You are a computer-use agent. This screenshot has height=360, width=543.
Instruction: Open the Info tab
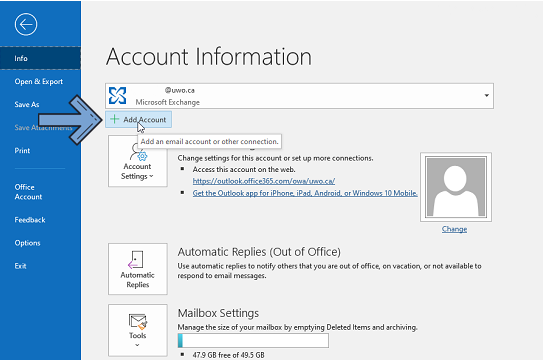41,58
